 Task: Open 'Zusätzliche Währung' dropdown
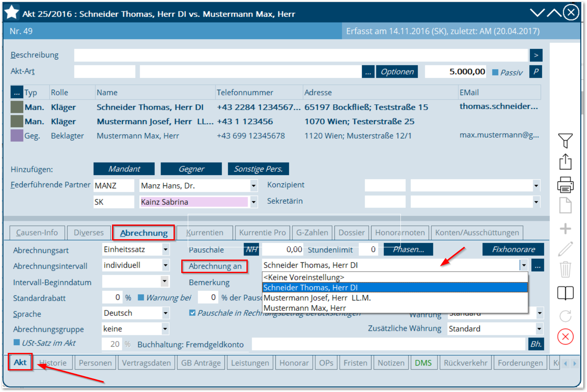(539, 328)
